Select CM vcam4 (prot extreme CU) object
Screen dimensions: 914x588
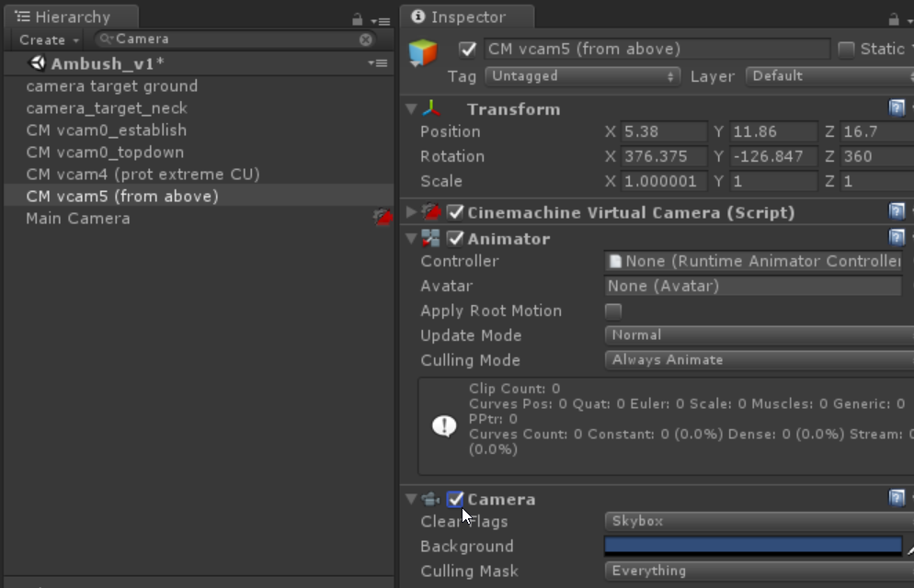tap(143, 174)
